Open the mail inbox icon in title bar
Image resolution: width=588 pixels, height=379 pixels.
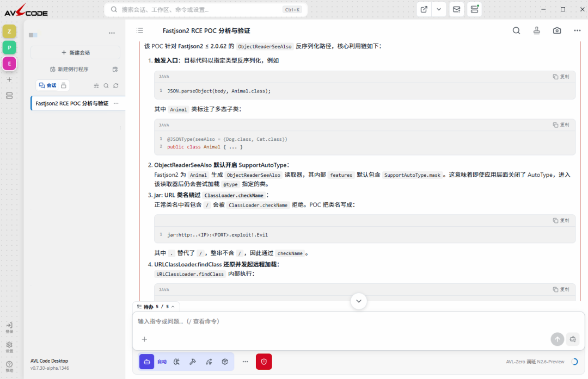coord(457,10)
